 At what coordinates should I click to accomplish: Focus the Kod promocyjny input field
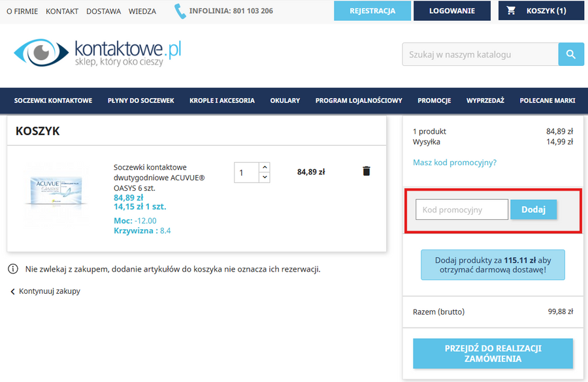461,210
